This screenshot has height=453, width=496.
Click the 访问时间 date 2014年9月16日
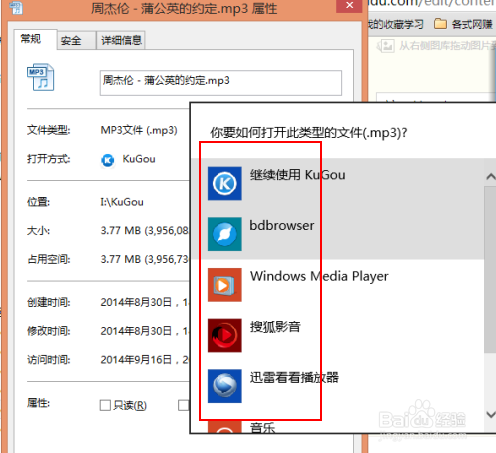(x=145, y=360)
